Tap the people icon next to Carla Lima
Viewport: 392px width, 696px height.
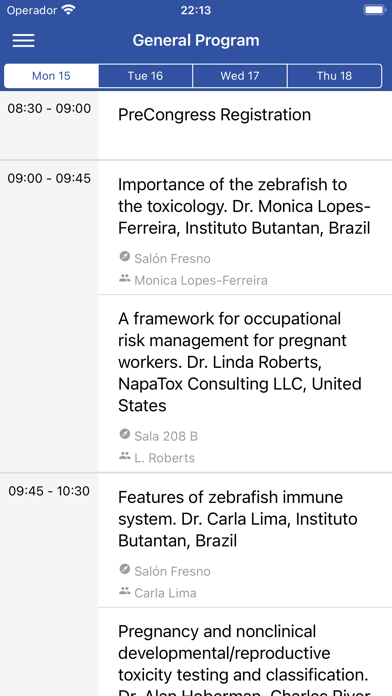(125, 591)
